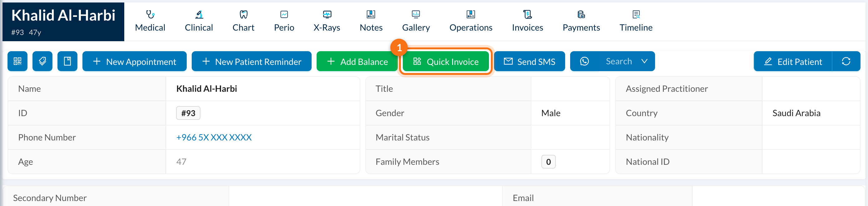The height and width of the screenshot is (206, 868).
Task: Click the National ID label
Action: 647,162
